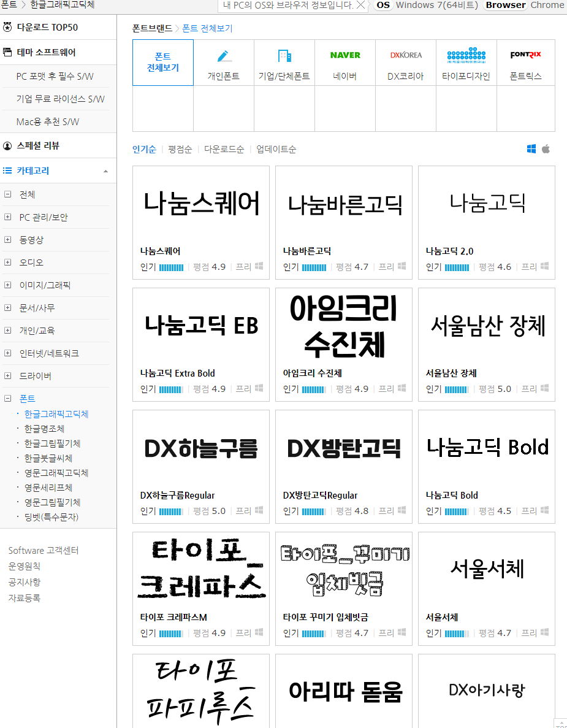Open 서울남산 장체 font card
The height and width of the screenshot is (728, 567).
pos(487,345)
